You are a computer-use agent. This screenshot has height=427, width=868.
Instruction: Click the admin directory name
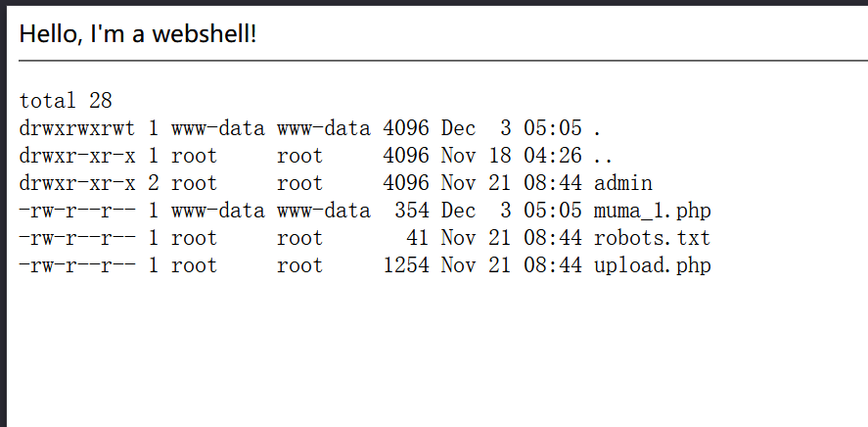coord(622,183)
